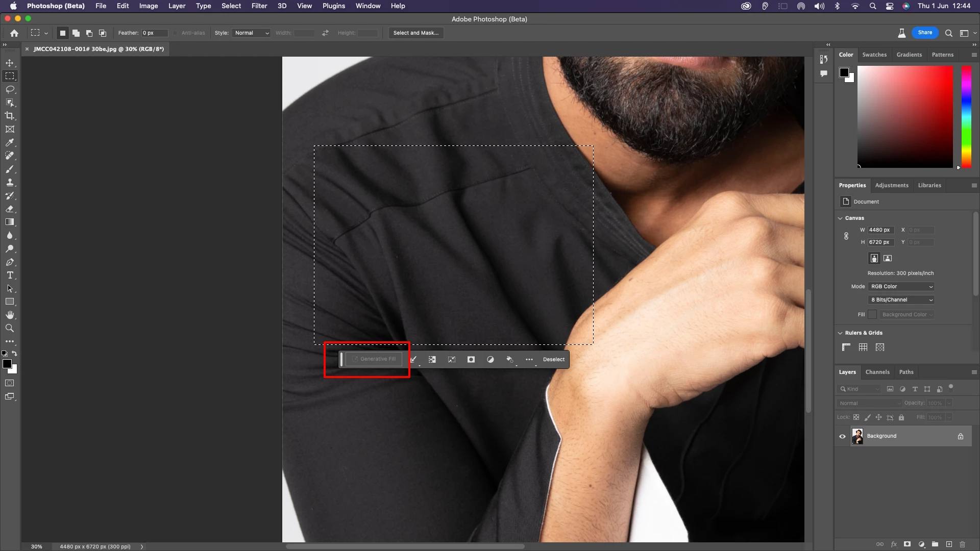Click the Eyedropper tool
The height and width of the screenshot is (551, 980).
[x=10, y=143]
